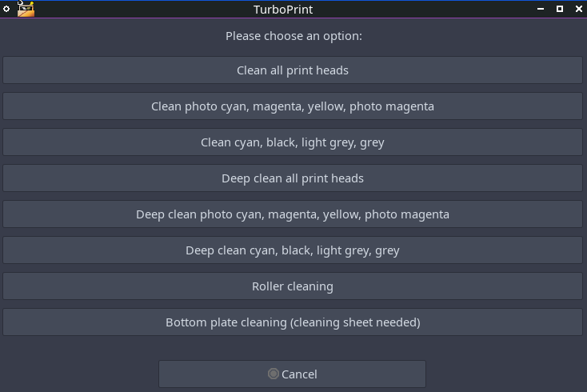Select Clean photo cyan, magenta, yellow, photo magenta

(293, 106)
